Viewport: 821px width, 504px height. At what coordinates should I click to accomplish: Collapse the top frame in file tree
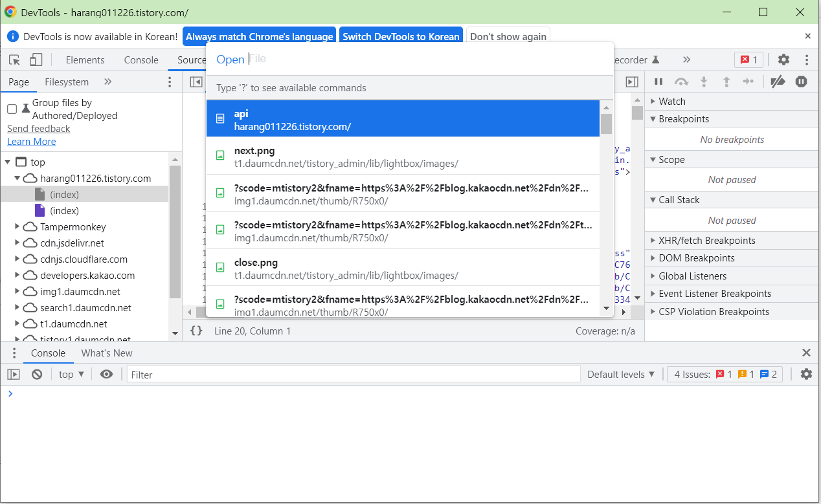click(8, 162)
